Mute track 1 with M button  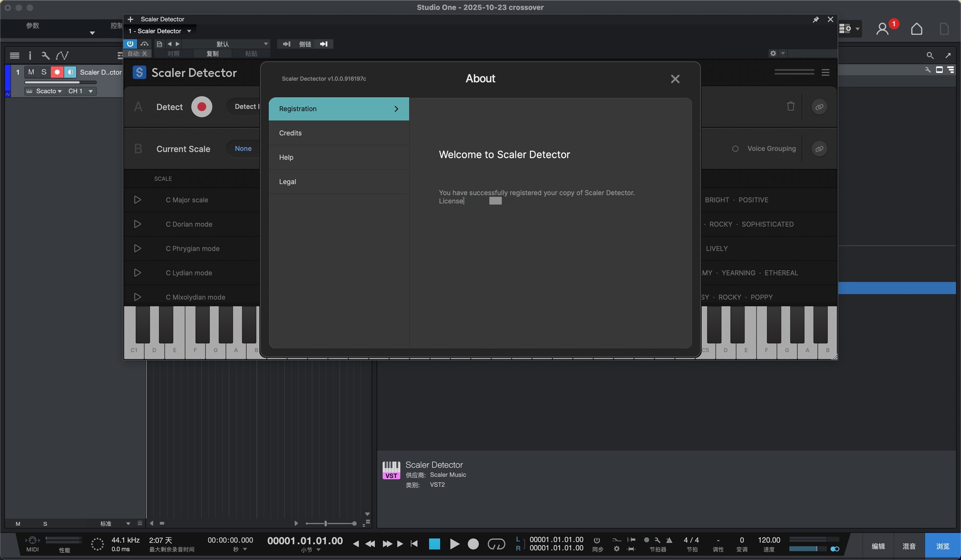pos(31,72)
